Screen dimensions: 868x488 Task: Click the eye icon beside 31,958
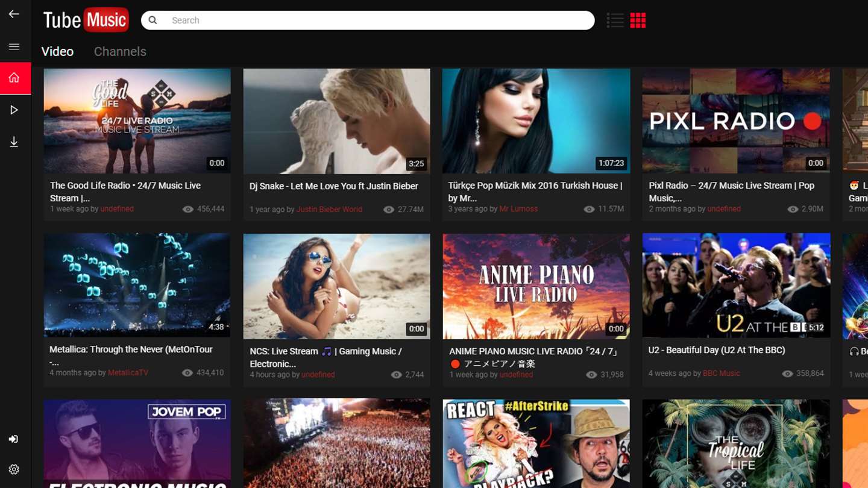(591, 375)
